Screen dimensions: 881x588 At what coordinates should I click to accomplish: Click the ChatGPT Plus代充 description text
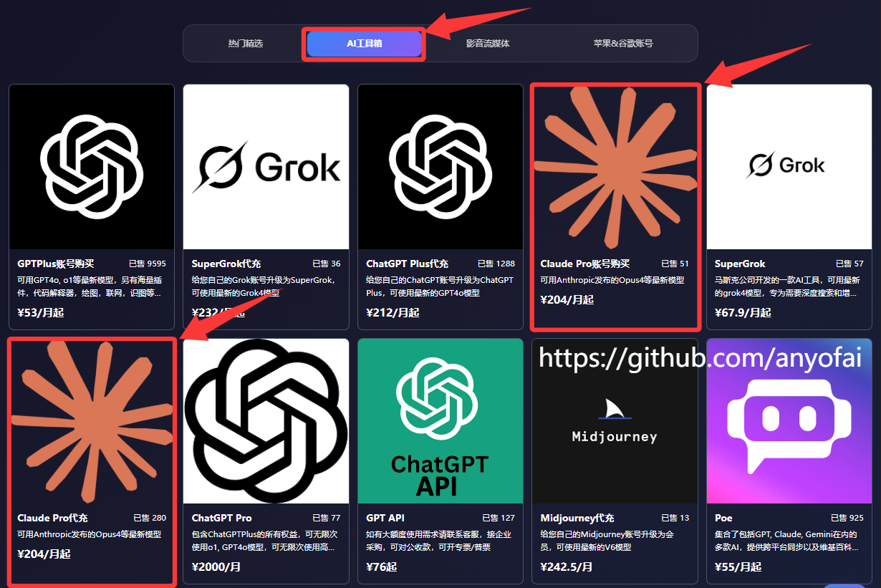tap(439, 286)
